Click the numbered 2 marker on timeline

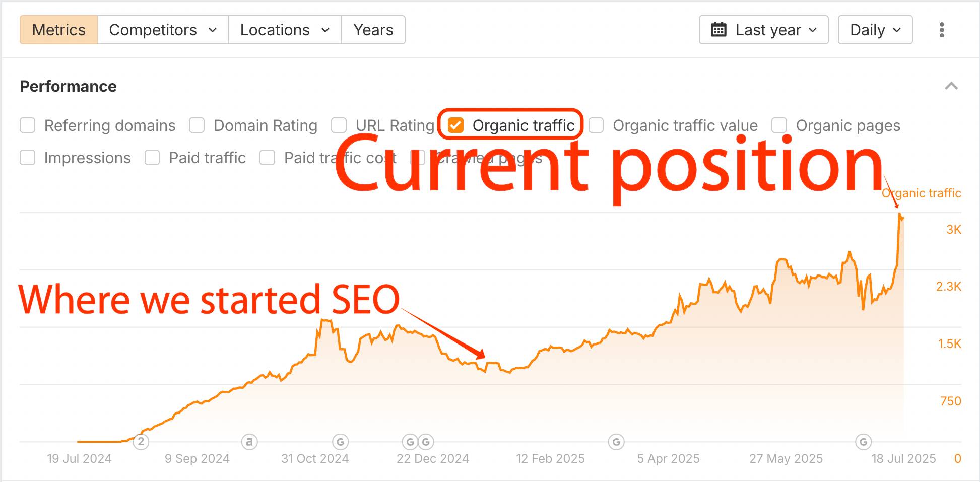141,442
